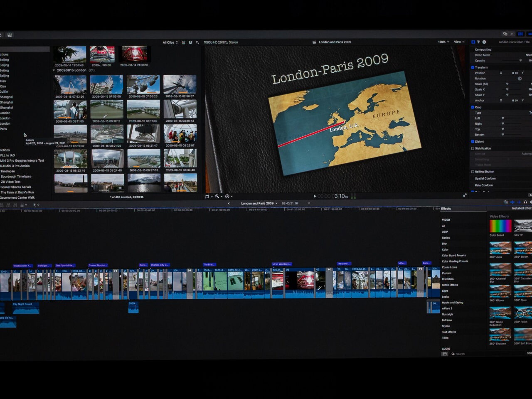Open the viewer View options menu
This screenshot has width=532, height=399.
coord(459,42)
